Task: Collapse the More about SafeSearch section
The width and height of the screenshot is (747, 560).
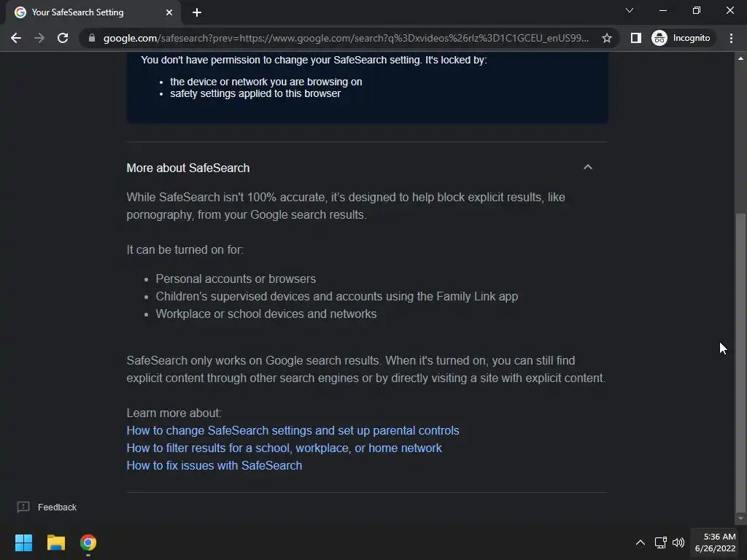Action: 588,167
